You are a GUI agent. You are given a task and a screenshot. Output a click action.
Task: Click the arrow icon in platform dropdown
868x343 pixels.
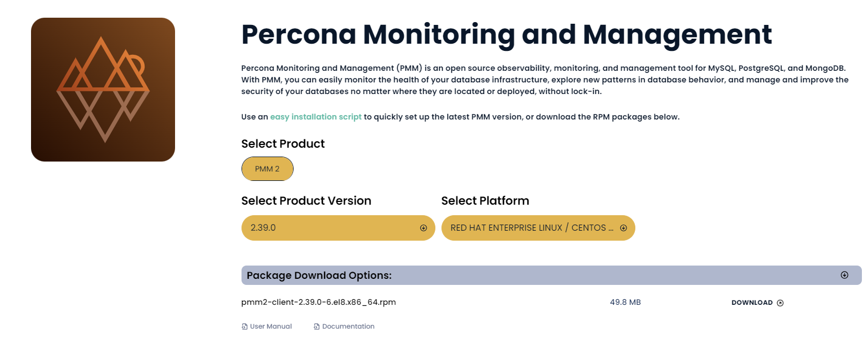tap(623, 228)
